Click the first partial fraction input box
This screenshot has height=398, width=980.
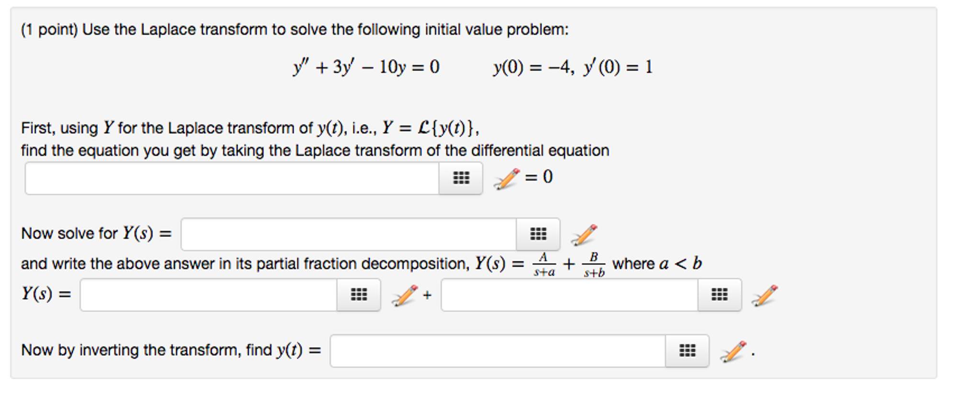pyautogui.click(x=211, y=296)
